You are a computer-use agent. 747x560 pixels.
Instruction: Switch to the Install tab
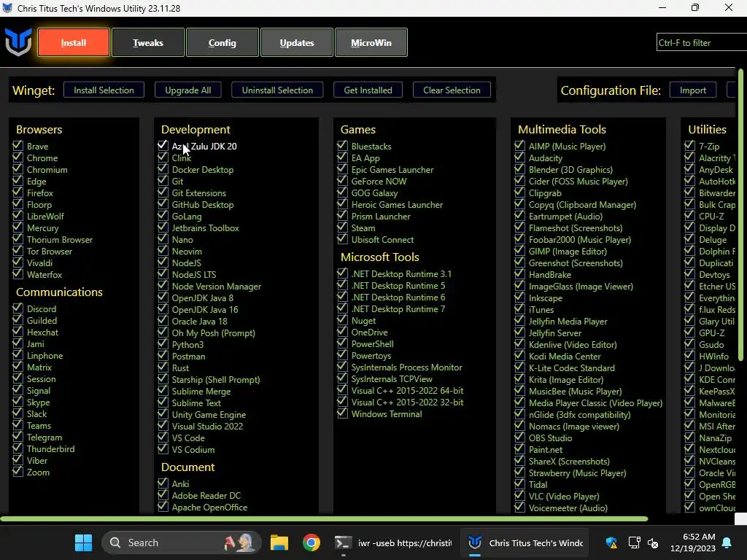coord(74,42)
